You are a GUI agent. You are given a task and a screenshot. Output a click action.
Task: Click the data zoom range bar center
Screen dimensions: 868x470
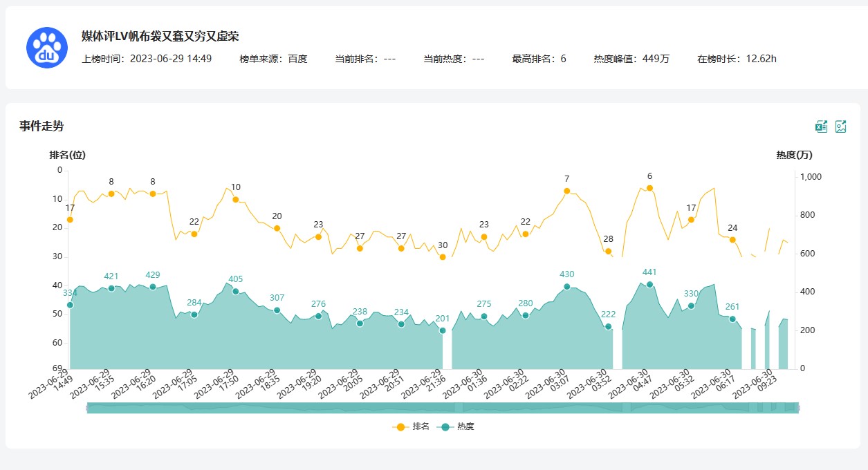point(443,408)
